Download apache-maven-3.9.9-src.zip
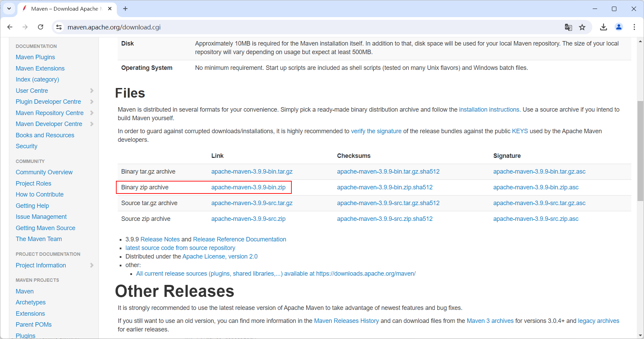The width and height of the screenshot is (644, 339). [x=248, y=219]
